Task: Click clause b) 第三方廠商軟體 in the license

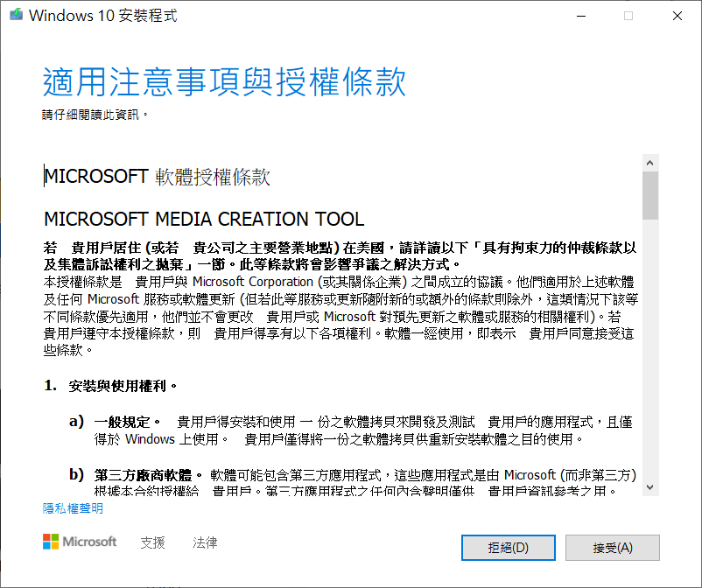Action: [142, 475]
